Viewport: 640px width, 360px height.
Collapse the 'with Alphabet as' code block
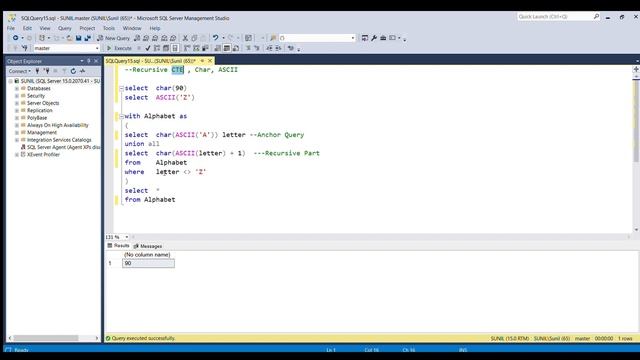121,116
